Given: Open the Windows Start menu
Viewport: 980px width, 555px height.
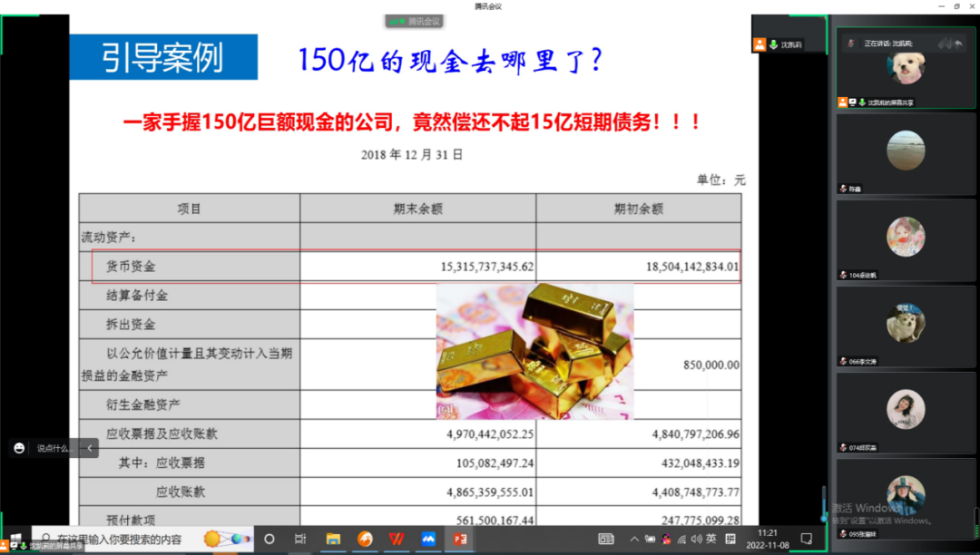Looking at the screenshot, I should click(x=15, y=538).
